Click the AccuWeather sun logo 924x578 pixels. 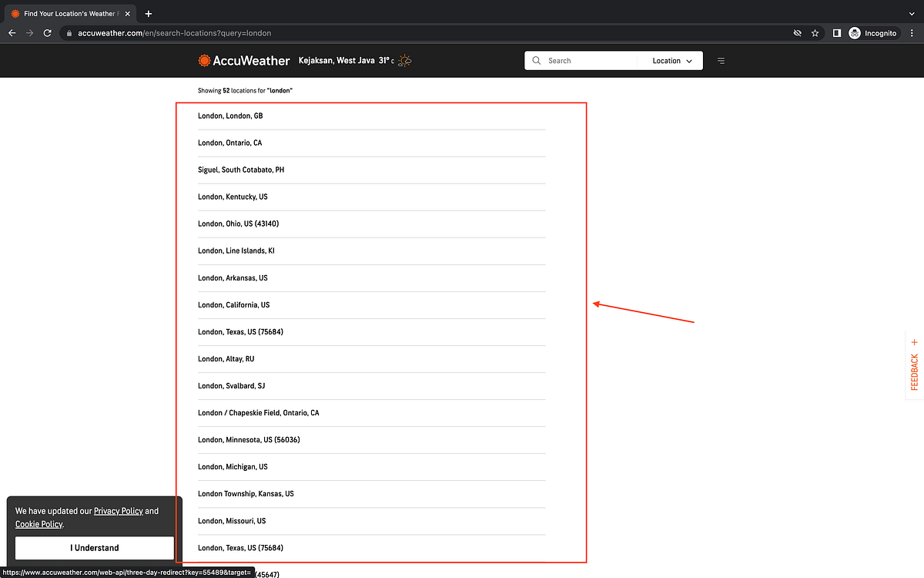tap(204, 60)
